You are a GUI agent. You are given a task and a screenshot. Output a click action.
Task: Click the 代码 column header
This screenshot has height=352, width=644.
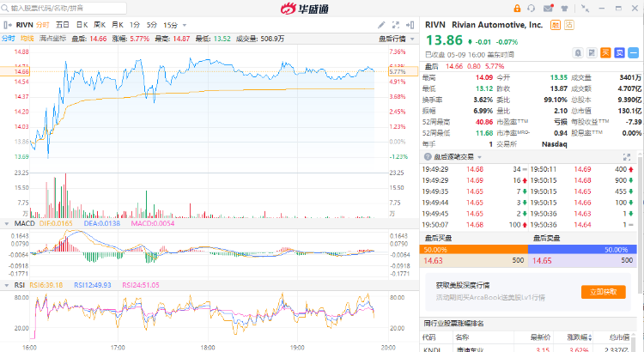pos(428,337)
